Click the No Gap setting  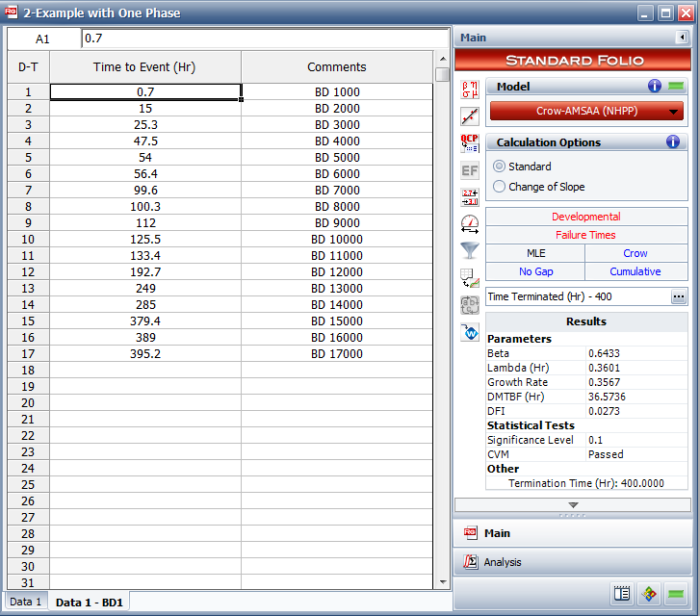[x=535, y=271]
